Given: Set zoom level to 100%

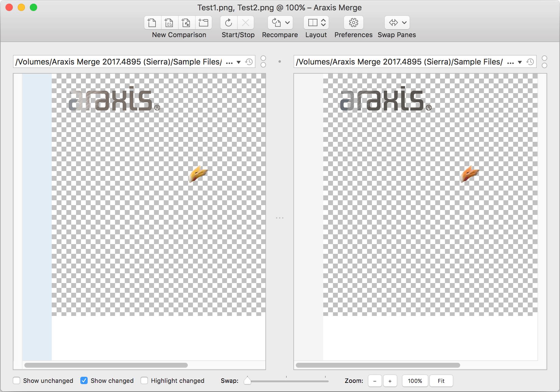Looking at the screenshot, I should tap(415, 380).
